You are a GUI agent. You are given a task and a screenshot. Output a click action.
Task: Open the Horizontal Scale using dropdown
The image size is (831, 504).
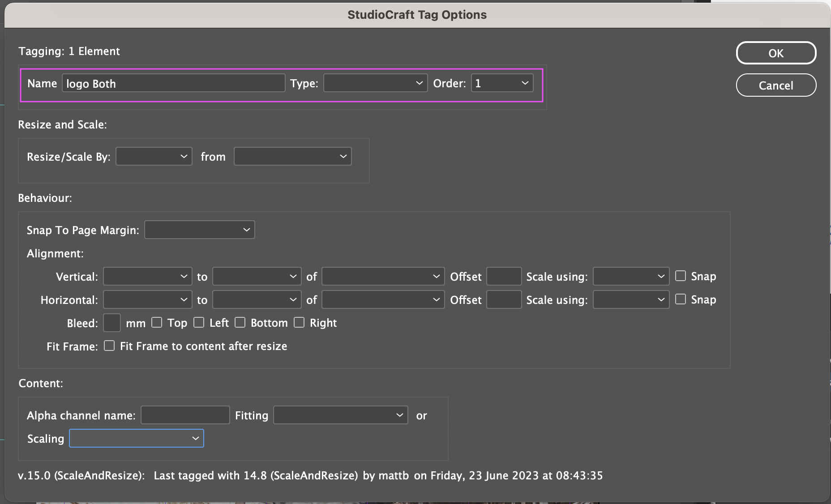(631, 299)
